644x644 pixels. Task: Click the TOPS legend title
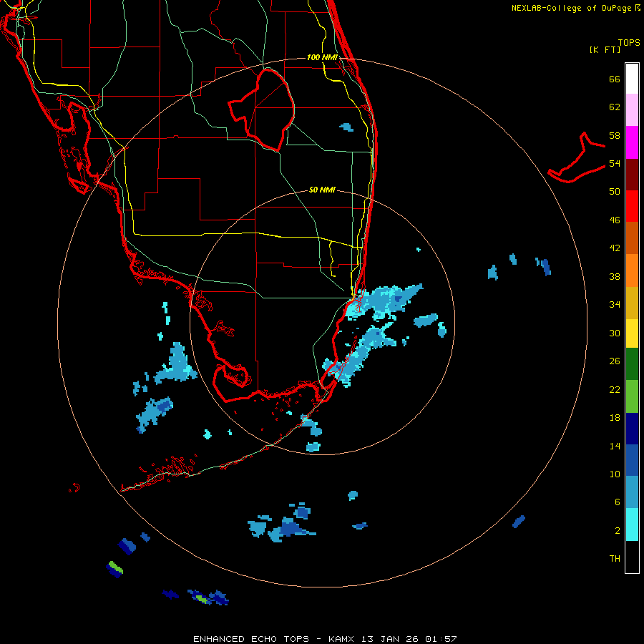pos(629,42)
